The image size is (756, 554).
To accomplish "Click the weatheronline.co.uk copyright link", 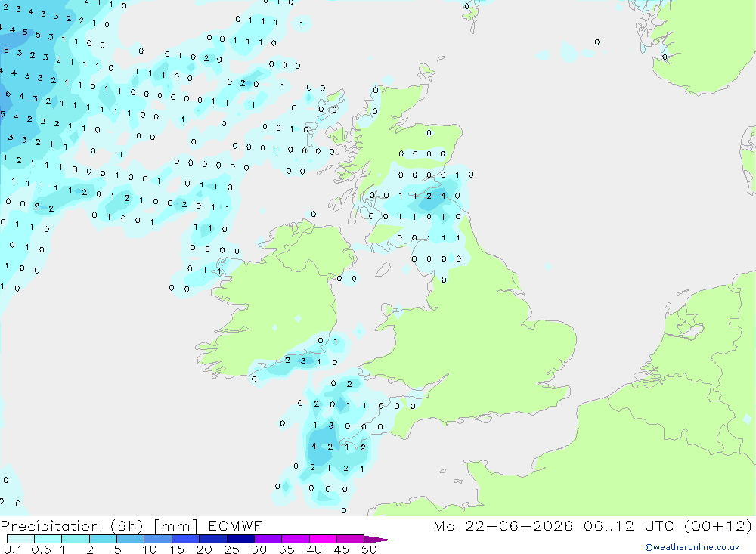I will pos(692,547).
